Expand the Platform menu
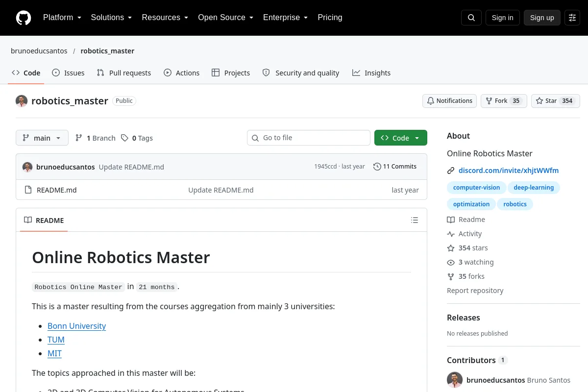This screenshot has height=392, width=588. 62,18
